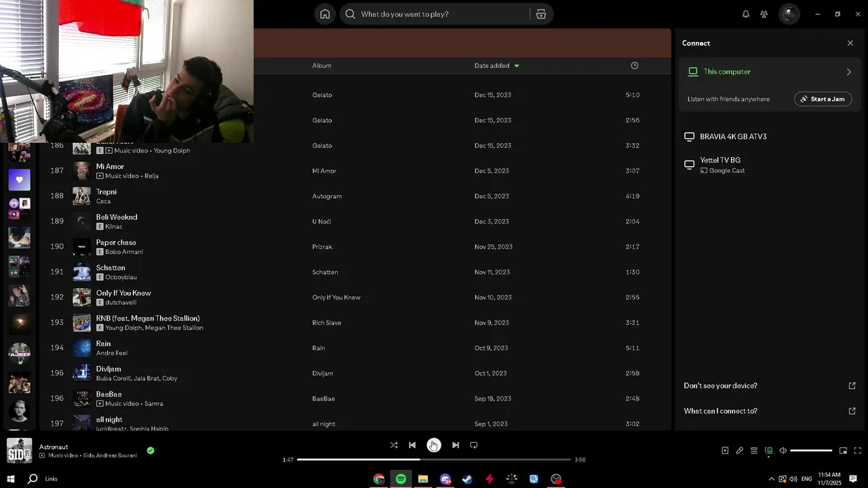Mute audio via the speaker icon
The height and width of the screenshot is (488, 868).
tap(783, 451)
